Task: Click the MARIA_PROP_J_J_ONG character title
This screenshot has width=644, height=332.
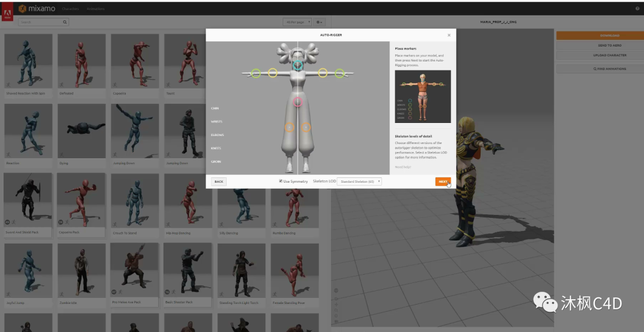Action: pos(498,22)
